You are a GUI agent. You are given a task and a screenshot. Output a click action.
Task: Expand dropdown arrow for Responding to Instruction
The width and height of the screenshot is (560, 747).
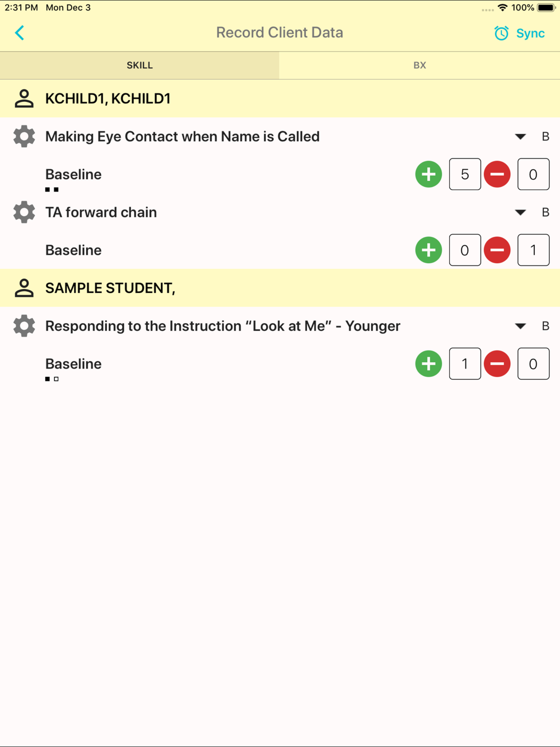(x=520, y=326)
